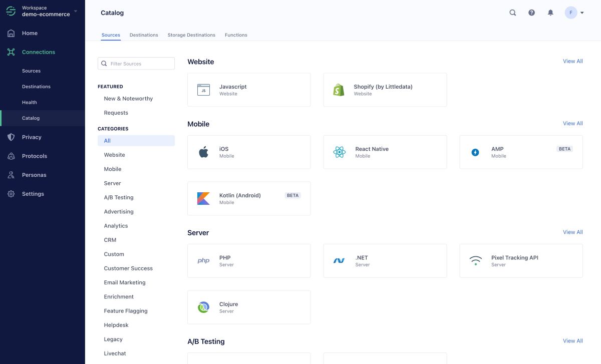
Task: Click View All for Mobile sources
Action: (572, 123)
